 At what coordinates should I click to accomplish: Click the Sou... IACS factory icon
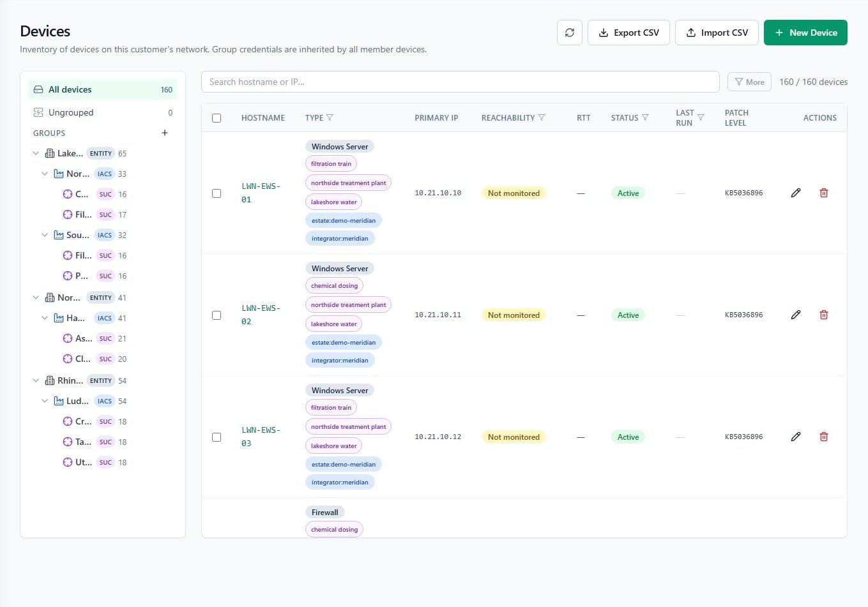pos(59,235)
